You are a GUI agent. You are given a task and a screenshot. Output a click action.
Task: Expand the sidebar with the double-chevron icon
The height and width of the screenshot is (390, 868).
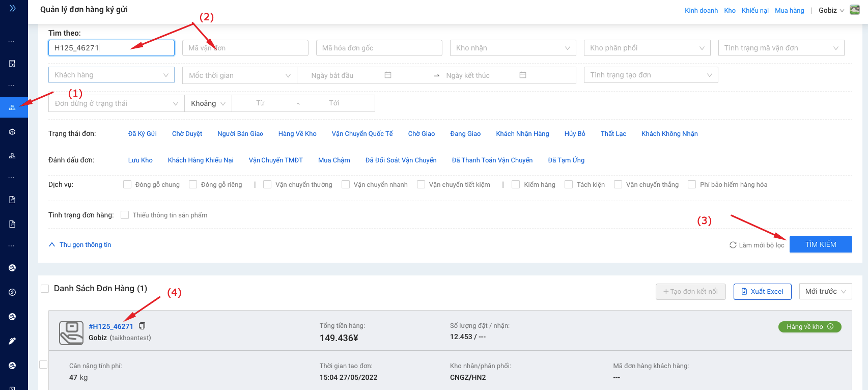pos(13,8)
